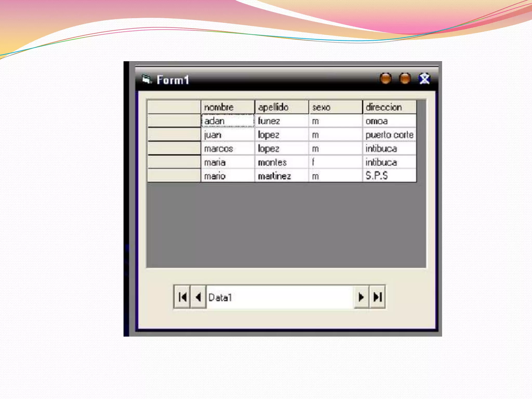This screenshot has height=399, width=532.
Task: Select the row selector for adan
Action: tap(174, 121)
